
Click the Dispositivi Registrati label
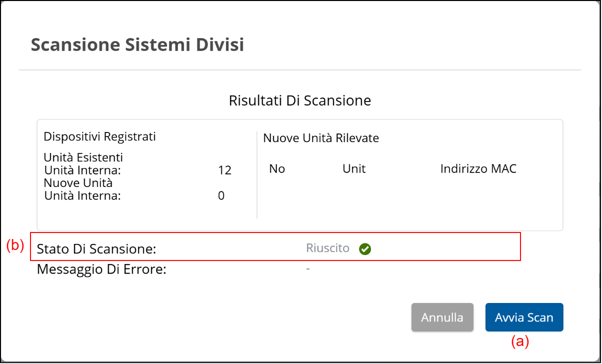(100, 136)
